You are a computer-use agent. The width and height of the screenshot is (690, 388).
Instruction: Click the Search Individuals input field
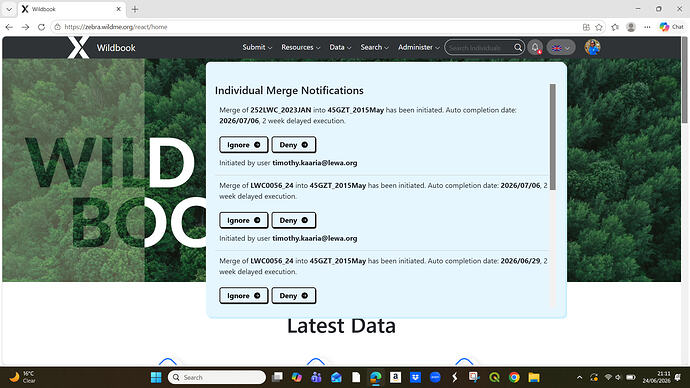pyautogui.click(x=479, y=48)
